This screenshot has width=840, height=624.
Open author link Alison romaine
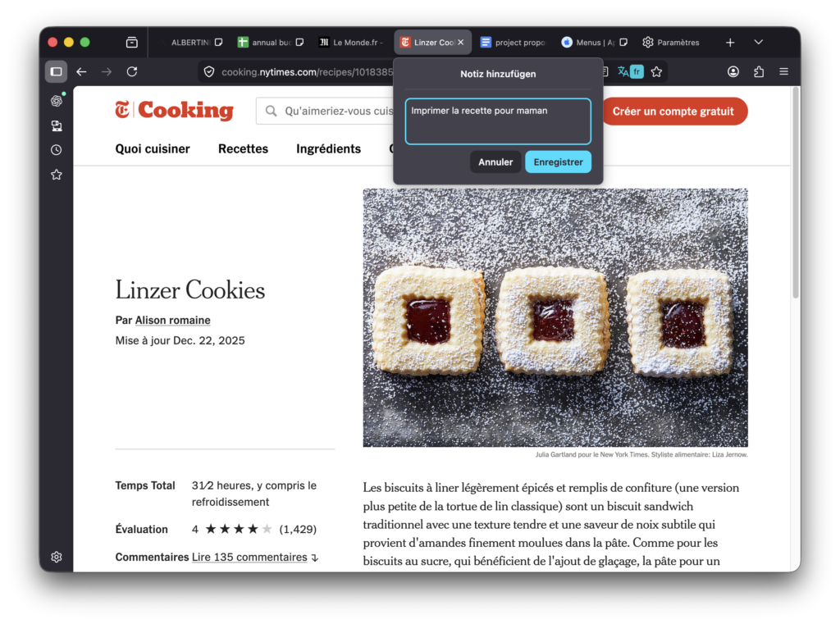coord(172,321)
